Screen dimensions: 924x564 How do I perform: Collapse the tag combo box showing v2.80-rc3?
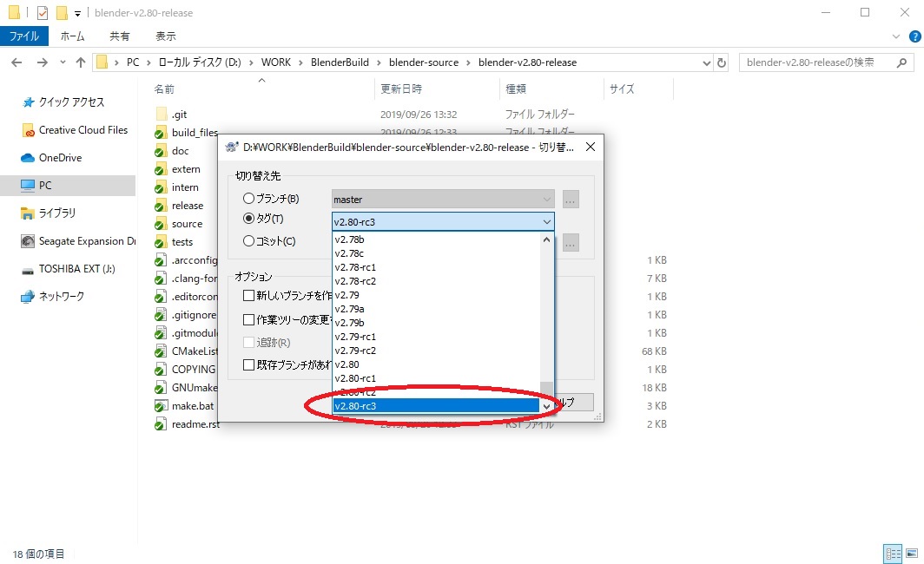[x=547, y=222]
